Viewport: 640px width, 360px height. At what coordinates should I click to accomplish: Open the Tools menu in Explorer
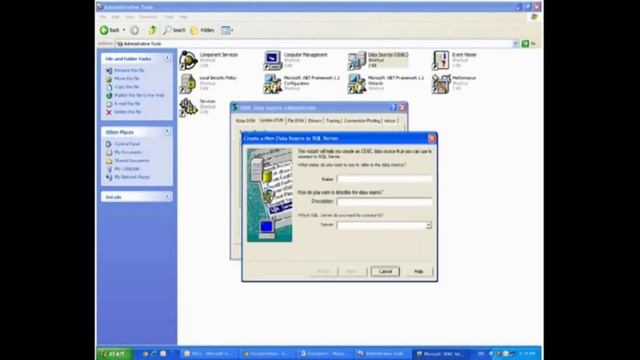pyautogui.click(x=169, y=17)
